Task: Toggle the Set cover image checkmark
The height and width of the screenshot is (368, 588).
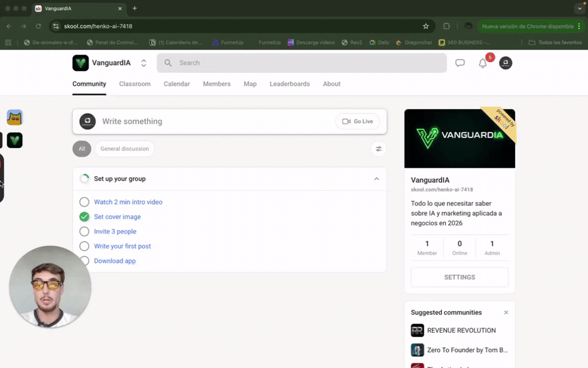Action: [84, 217]
